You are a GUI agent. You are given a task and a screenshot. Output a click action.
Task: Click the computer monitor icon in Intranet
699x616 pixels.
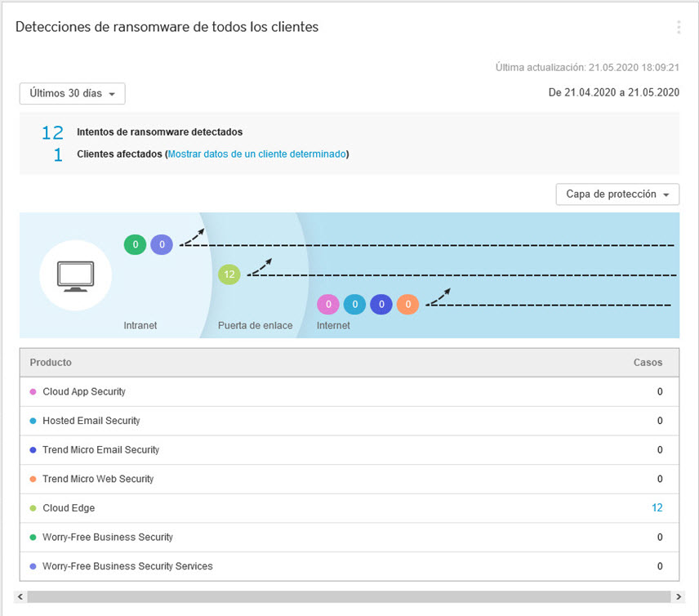click(x=75, y=275)
